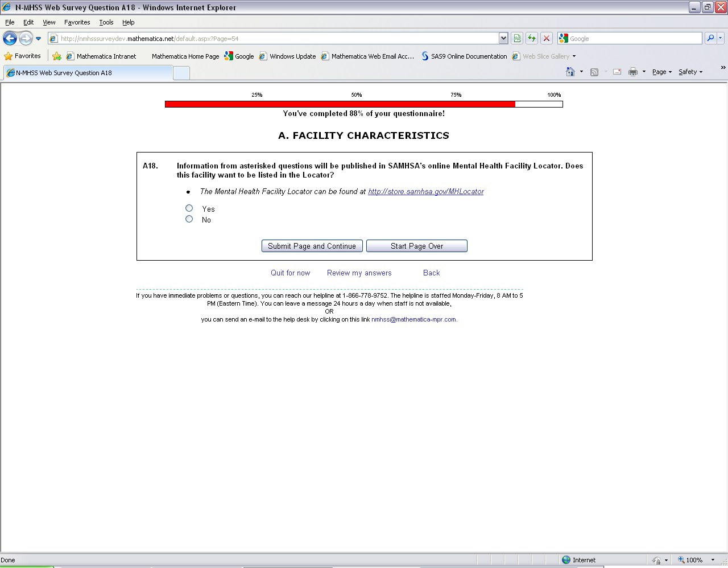The image size is (728, 568).
Task: Open the Page menu in the command bar
Action: [662, 72]
